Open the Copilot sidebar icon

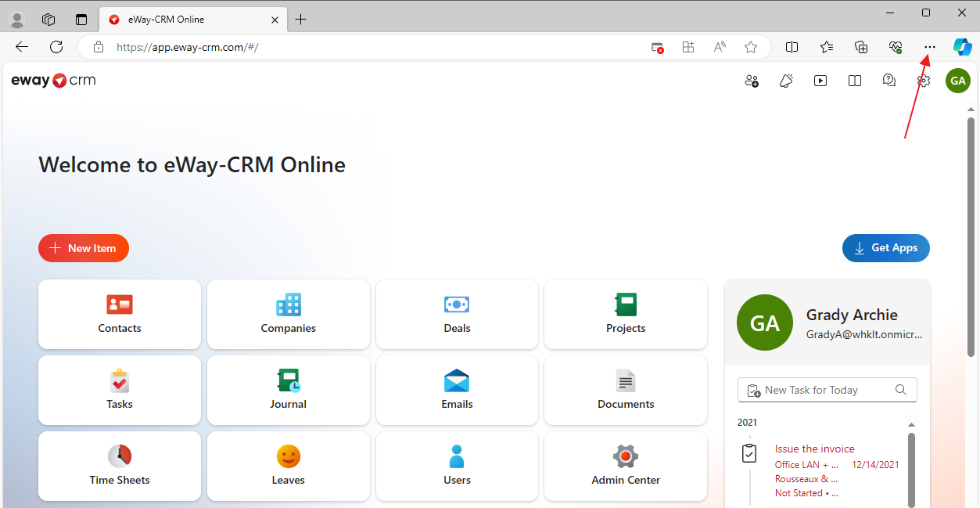click(962, 47)
